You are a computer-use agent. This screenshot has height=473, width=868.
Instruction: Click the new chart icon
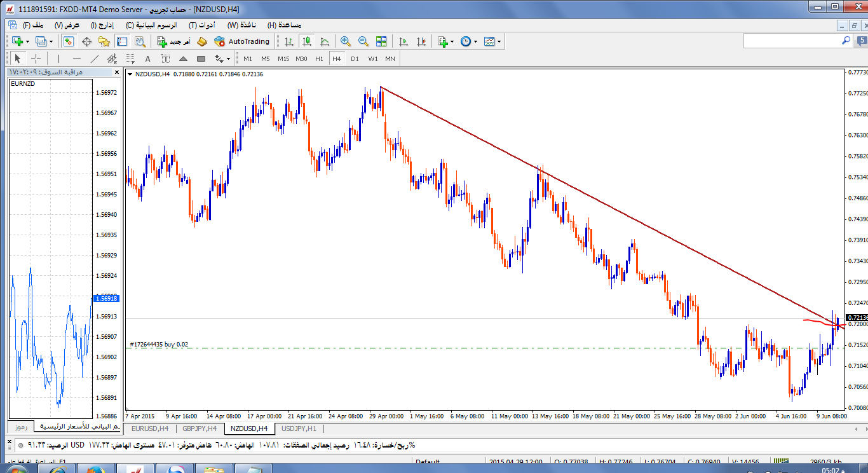tap(18, 41)
